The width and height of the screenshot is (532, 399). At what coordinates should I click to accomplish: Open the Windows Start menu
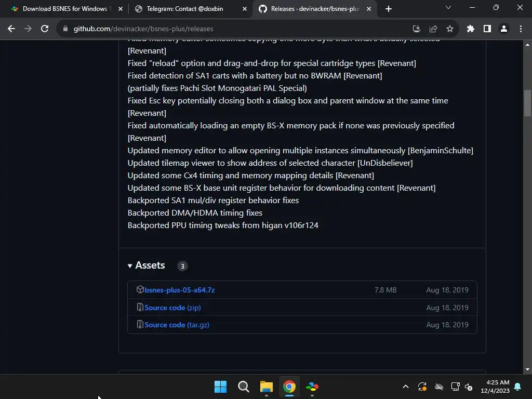(x=220, y=387)
